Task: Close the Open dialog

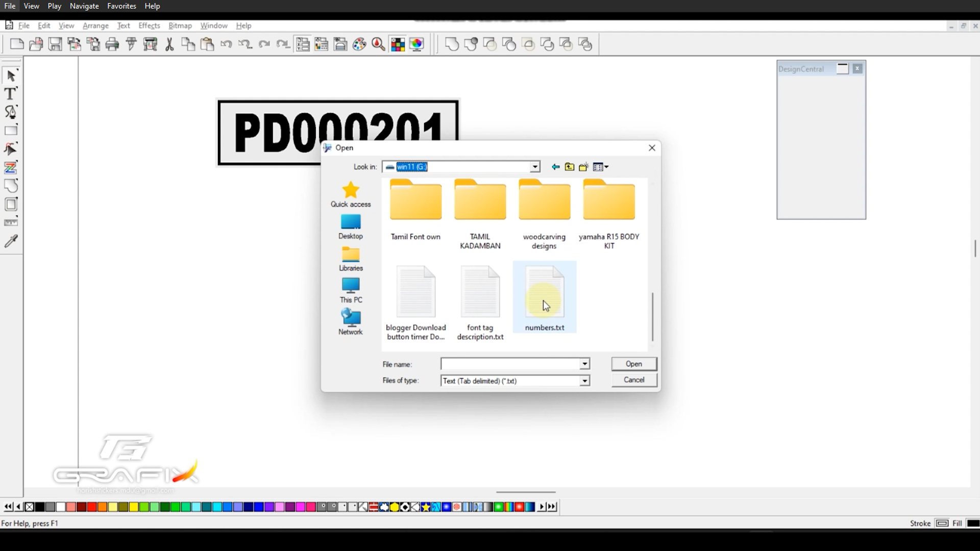Action: (x=652, y=148)
